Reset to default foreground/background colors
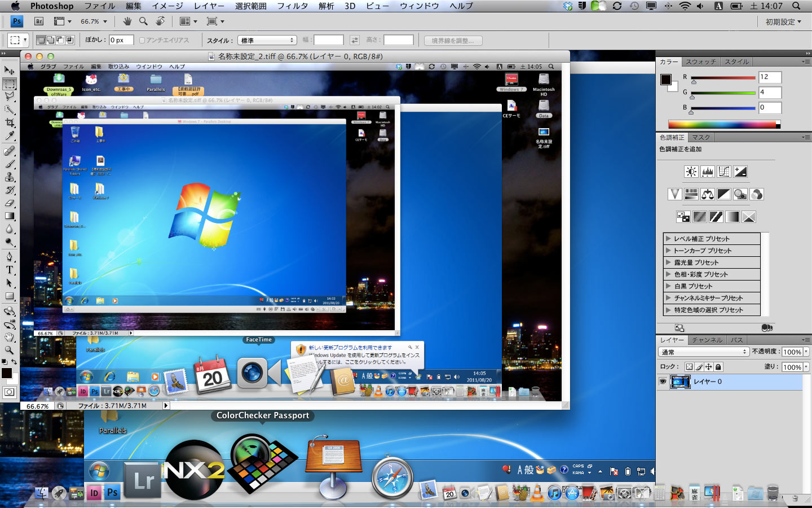 (x=5, y=361)
